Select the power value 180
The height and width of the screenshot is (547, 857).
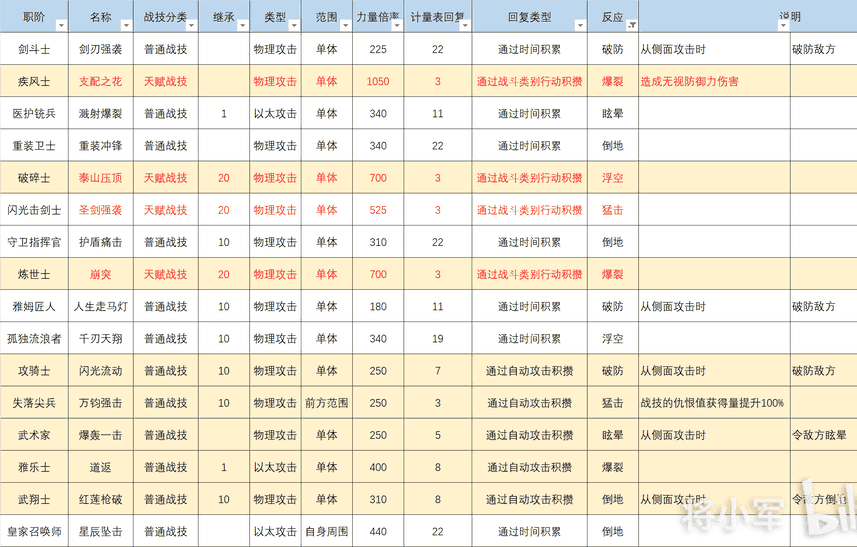point(378,307)
